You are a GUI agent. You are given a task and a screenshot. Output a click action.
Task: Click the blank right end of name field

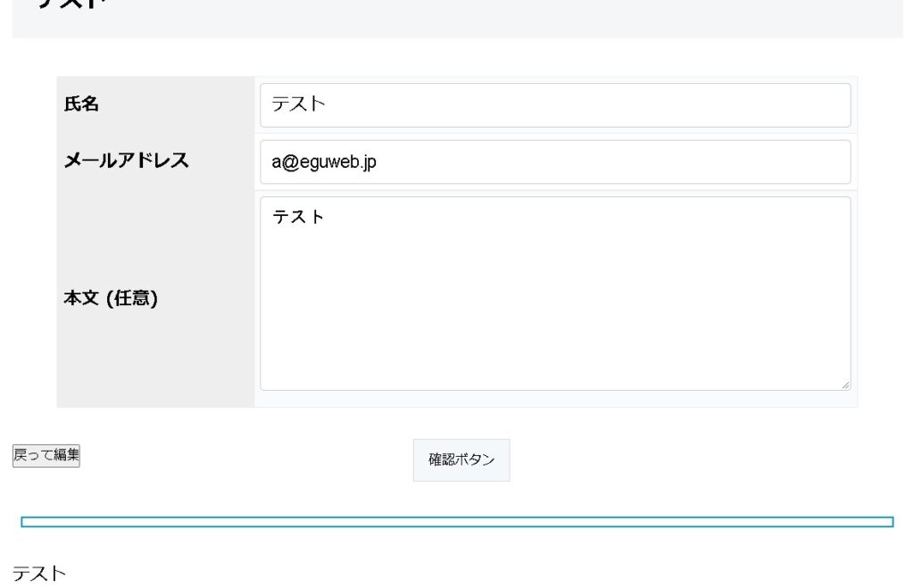tap(803, 105)
